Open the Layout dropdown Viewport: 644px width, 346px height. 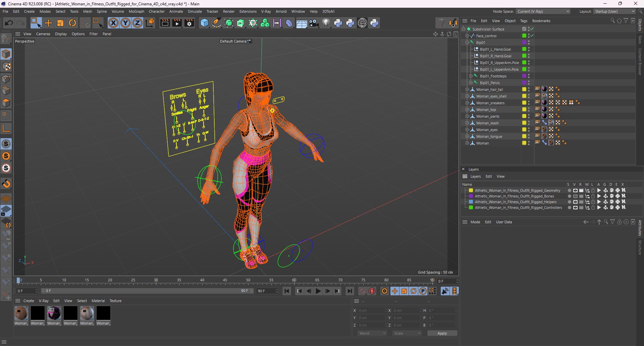click(614, 11)
